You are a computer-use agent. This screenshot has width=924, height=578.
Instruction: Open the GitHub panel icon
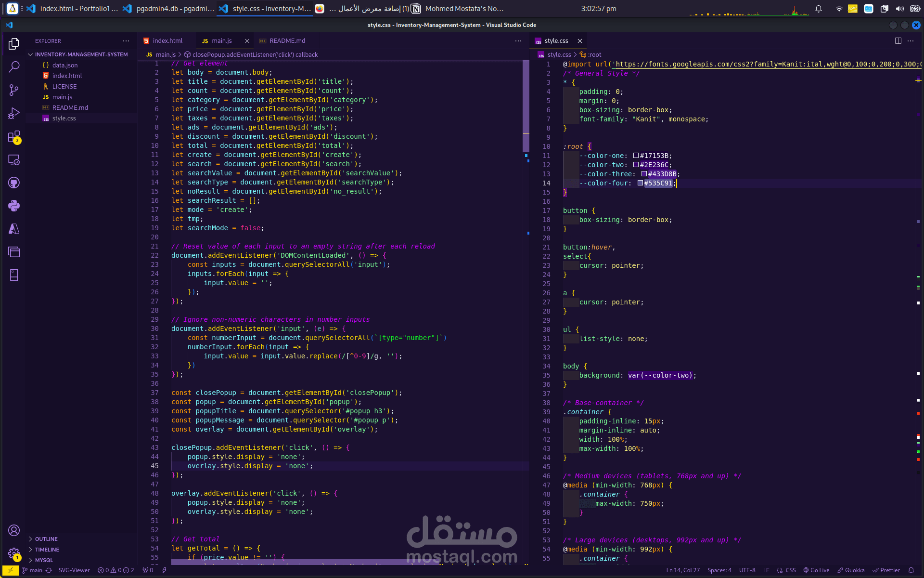14,183
